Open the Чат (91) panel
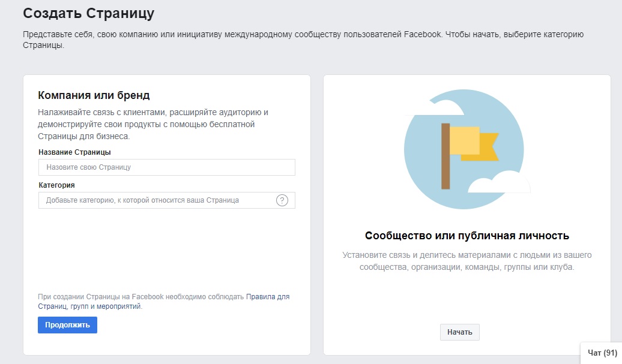The height and width of the screenshot is (364, 622). pos(602,353)
